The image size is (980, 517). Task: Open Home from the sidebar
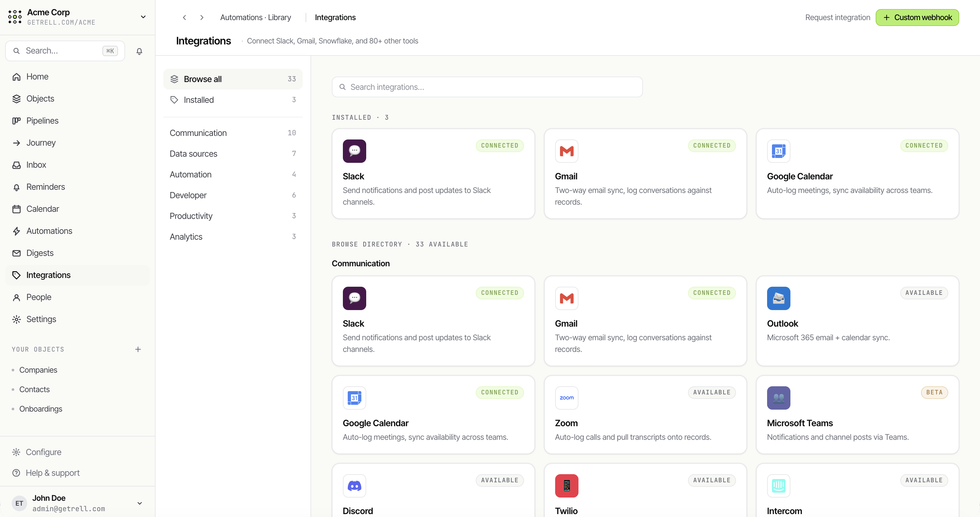[x=77, y=77]
